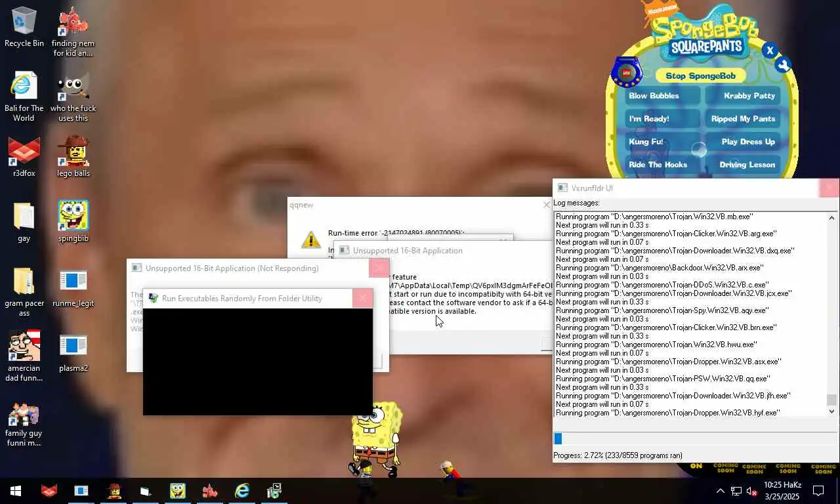Select the 'gay' folder on desktop
840x504 pixels.
click(24, 222)
